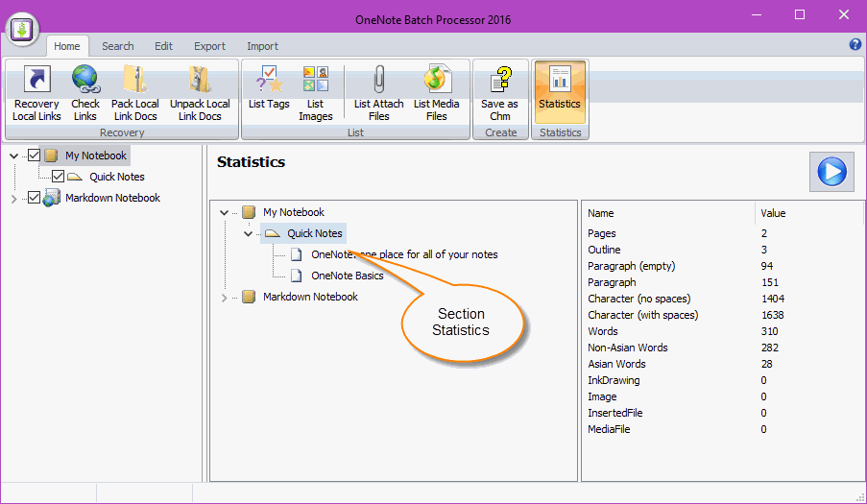This screenshot has height=504, width=867.
Task: Select the Non-Asian Words row
Action: coord(723,348)
